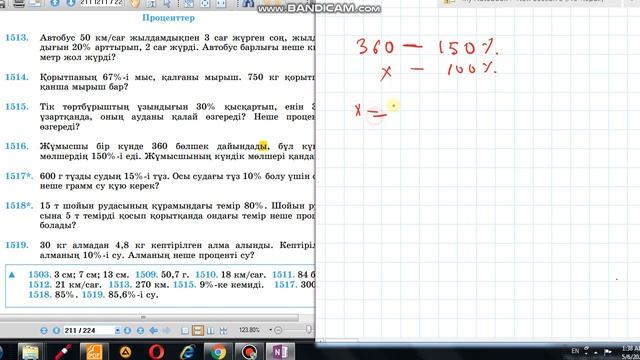The height and width of the screenshot is (360, 640).
Task: Click answer entry 1510. 18 км/сағ.
Action: coord(230,275)
